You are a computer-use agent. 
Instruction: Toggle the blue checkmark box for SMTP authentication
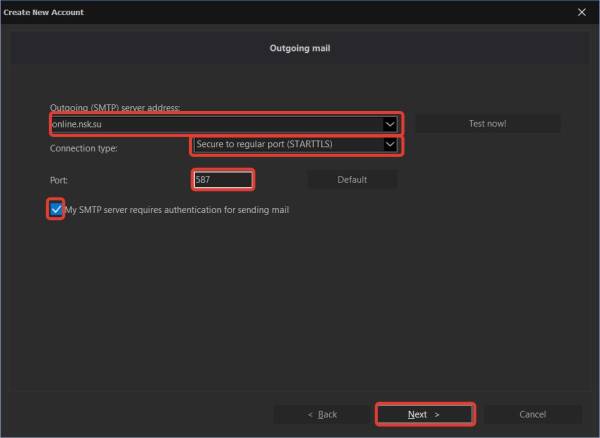pyautogui.click(x=56, y=210)
